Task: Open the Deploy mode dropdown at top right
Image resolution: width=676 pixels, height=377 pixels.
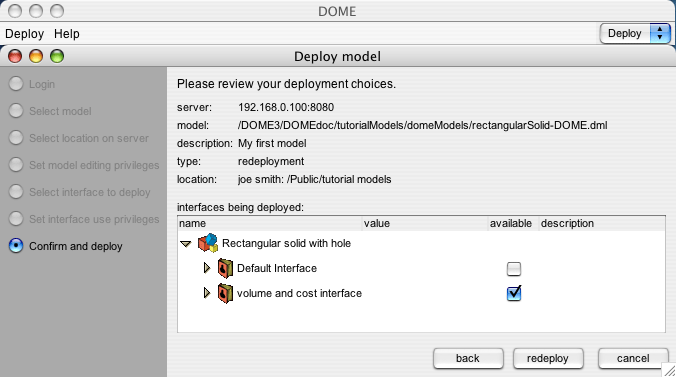Action: 635,33
